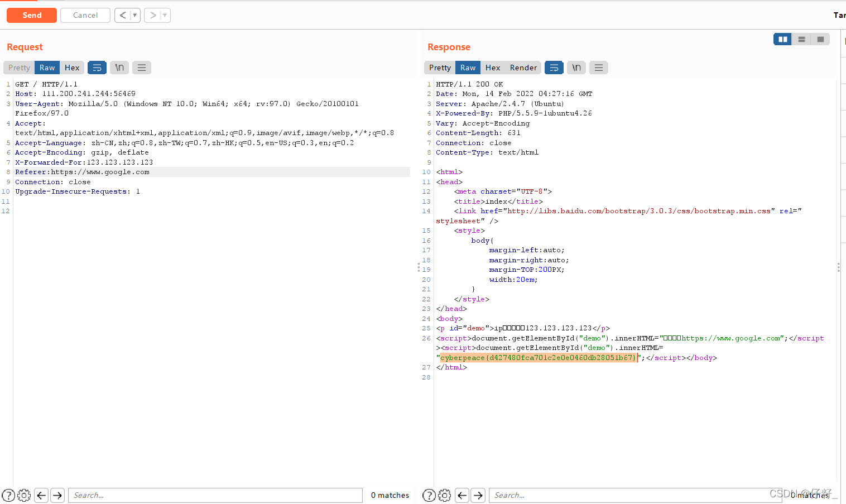This screenshot has height=504, width=846.
Task: Open Response editor hamburger menu
Action: (x=599, y=68)
